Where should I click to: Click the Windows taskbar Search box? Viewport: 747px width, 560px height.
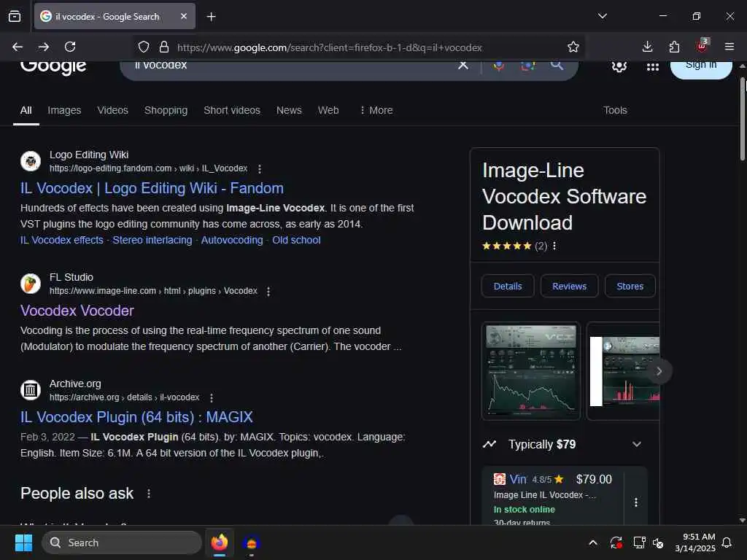122,542
